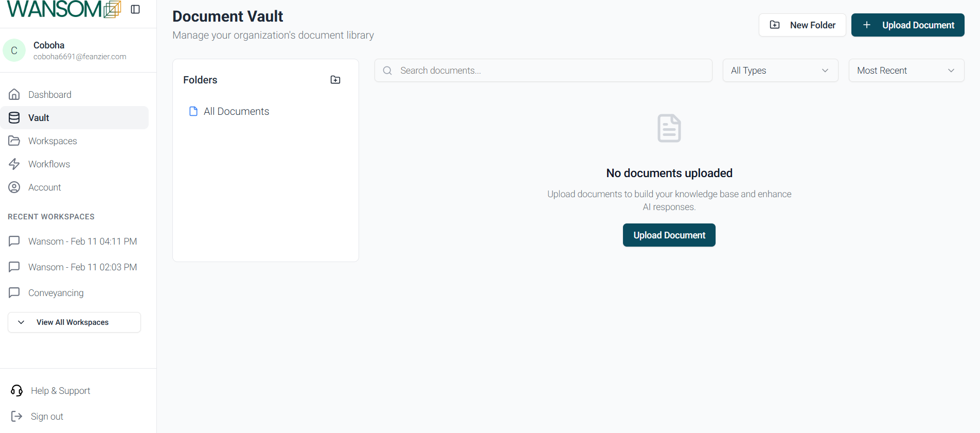Image resolution: width=980 pixels, height=433 pixels.
Task: Select the Vault menu item
Action: click(x=75, y=118)
